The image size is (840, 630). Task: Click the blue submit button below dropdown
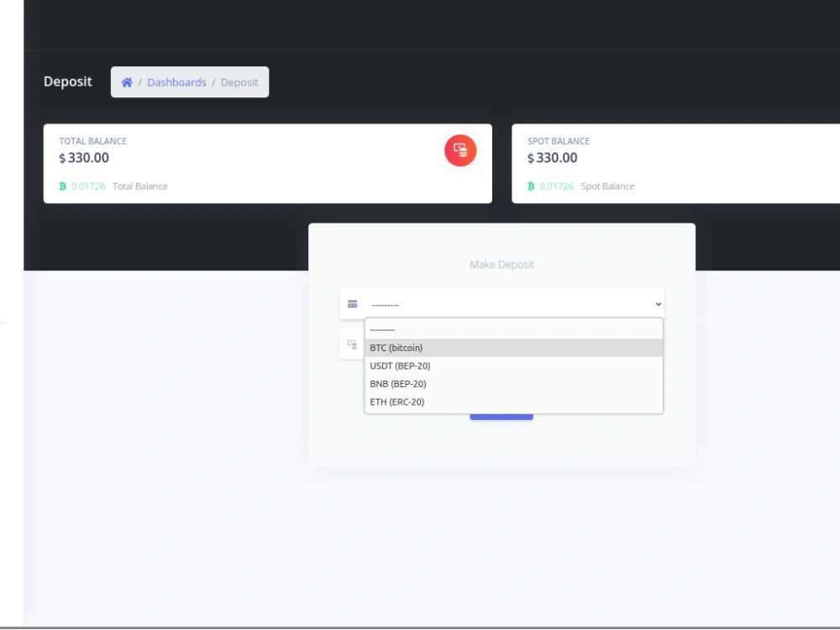coord(501,417)
